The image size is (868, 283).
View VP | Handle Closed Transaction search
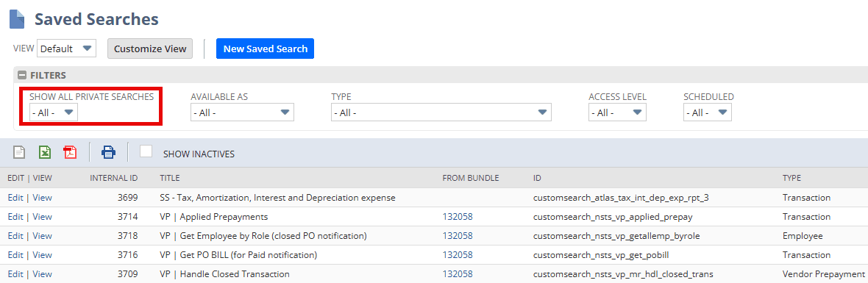42,274
